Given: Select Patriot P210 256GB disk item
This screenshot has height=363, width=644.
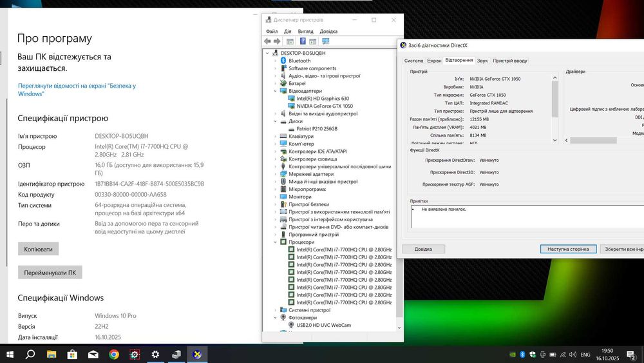Looking at the screenshot, I should (317, 129).
